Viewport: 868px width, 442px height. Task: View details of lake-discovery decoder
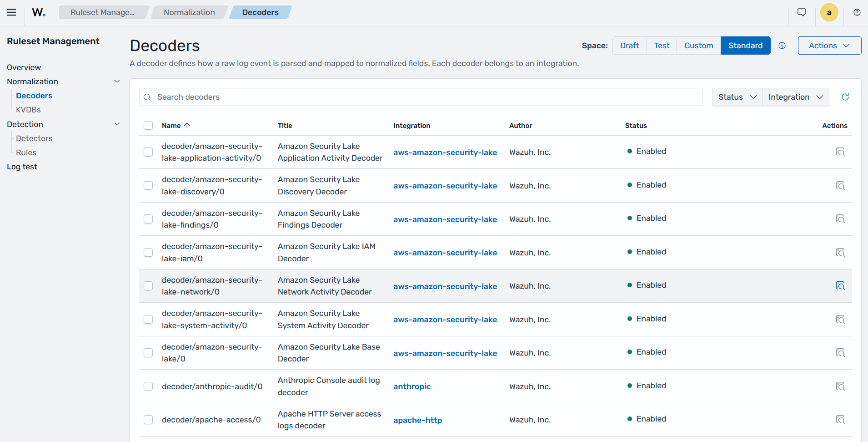[840, 186]
